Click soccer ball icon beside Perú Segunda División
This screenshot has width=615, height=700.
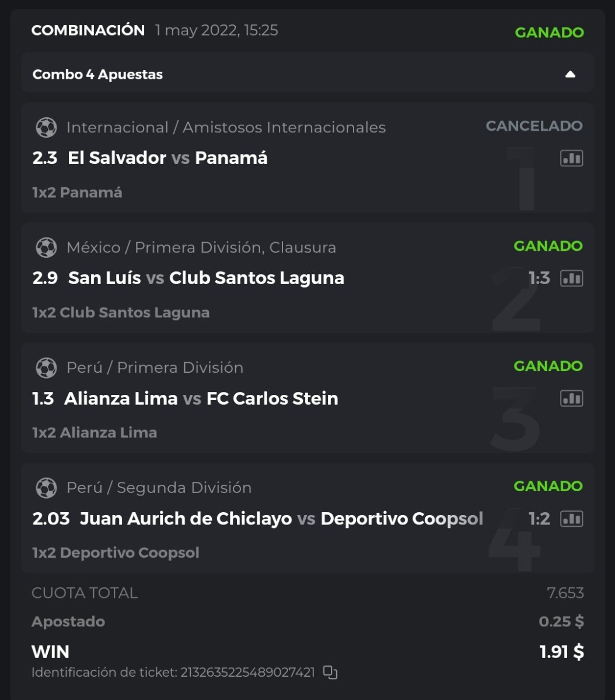pos(46,488)
